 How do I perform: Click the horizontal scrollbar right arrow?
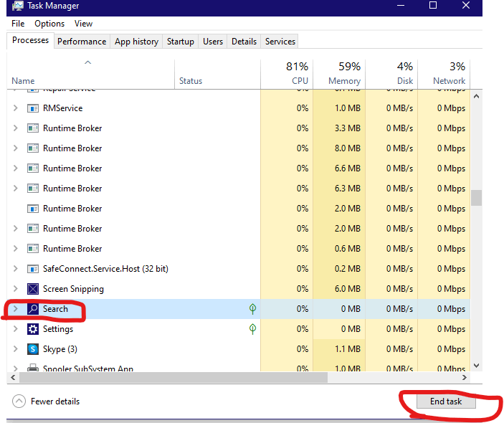tap(464, 377)
